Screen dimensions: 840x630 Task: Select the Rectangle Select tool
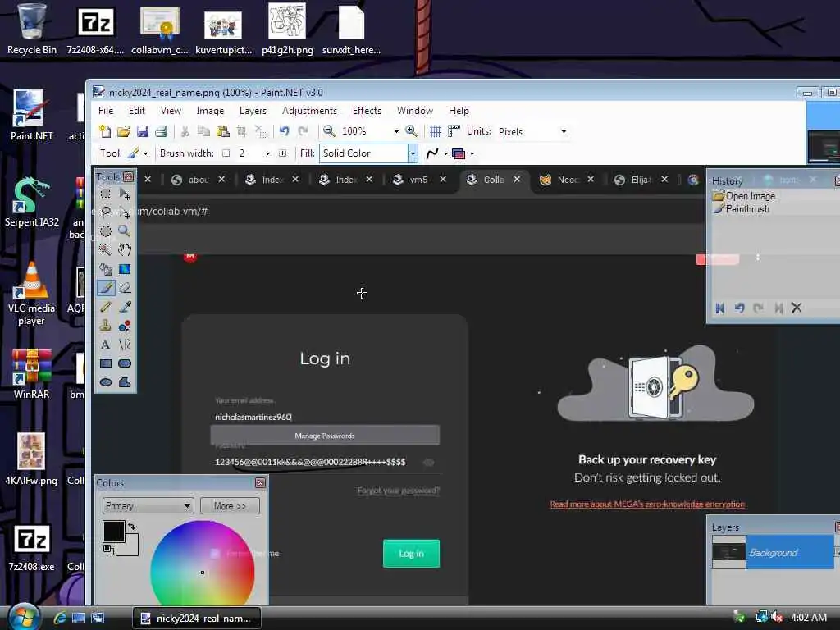click(106, 194)
